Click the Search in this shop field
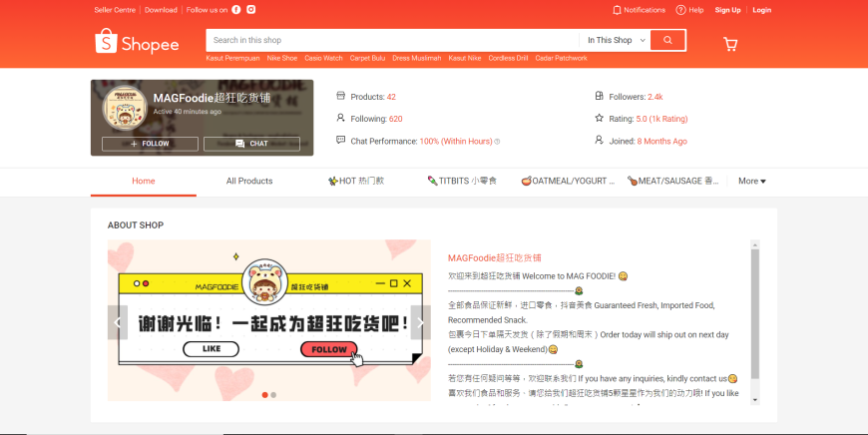This screenshot has width=868, height=435. [393, 40]
